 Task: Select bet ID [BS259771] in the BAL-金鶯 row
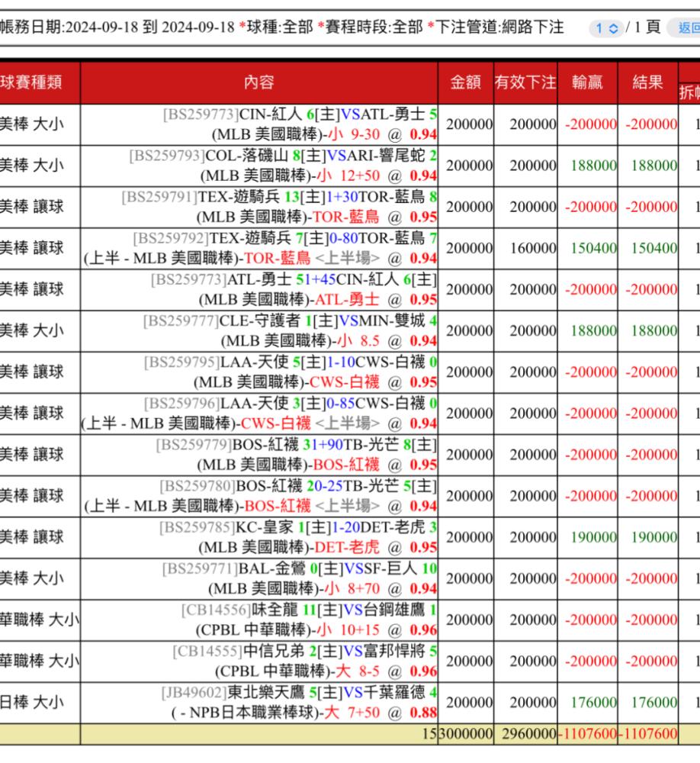point(201,569)
